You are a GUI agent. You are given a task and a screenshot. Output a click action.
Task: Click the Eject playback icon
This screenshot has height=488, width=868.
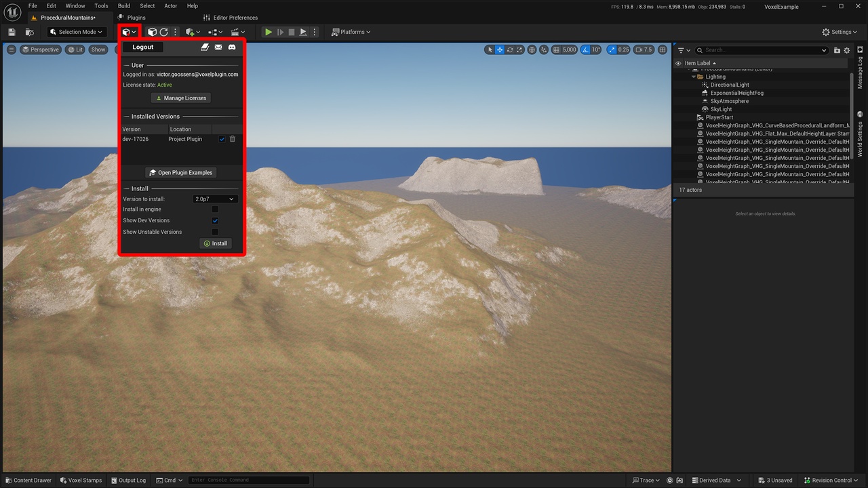[x=303, y=32]
